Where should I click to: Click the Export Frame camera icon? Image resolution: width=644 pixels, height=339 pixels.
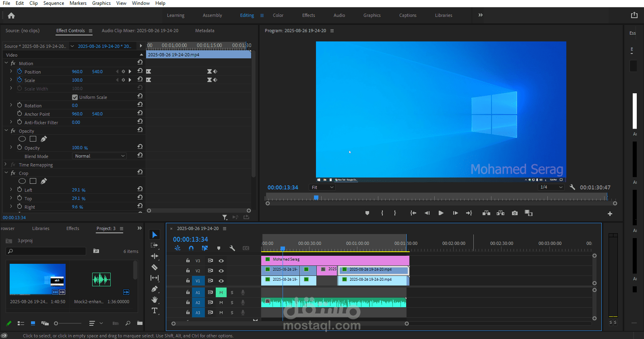515,213
